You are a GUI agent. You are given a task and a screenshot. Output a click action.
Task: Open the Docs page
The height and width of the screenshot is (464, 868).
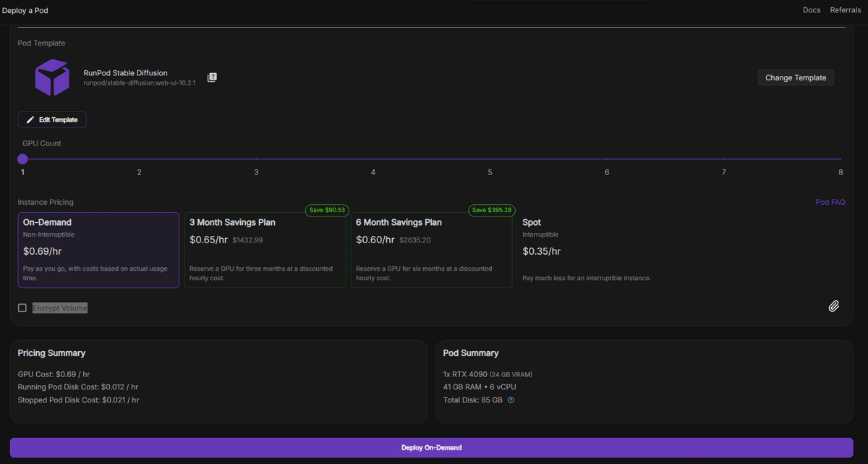tap(811, 9)
